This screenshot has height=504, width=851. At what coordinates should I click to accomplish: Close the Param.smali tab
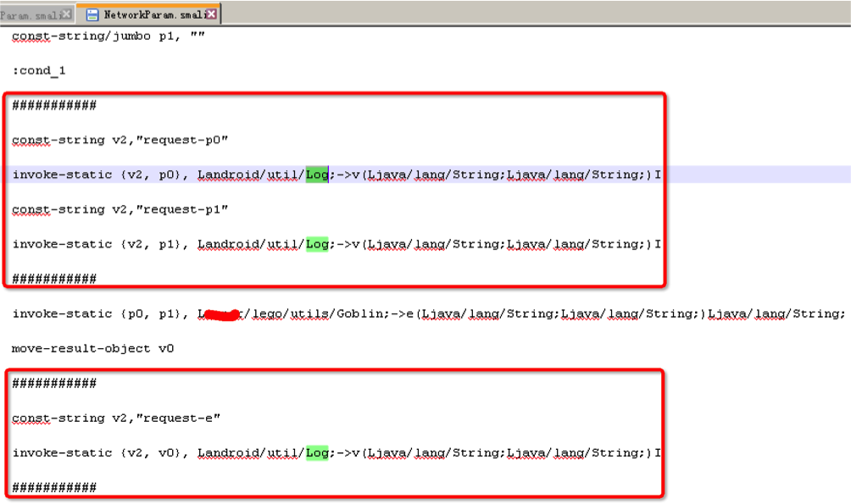click(66, 14)
